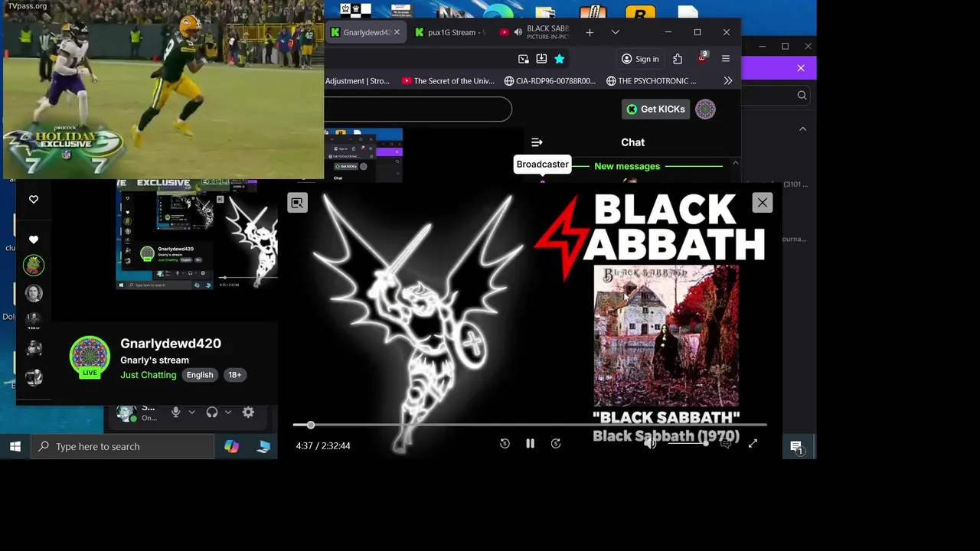980x551 pixels.
Task: Open THE PSYCHOTRONIC bookmark
Action: [x=651, y=81]
